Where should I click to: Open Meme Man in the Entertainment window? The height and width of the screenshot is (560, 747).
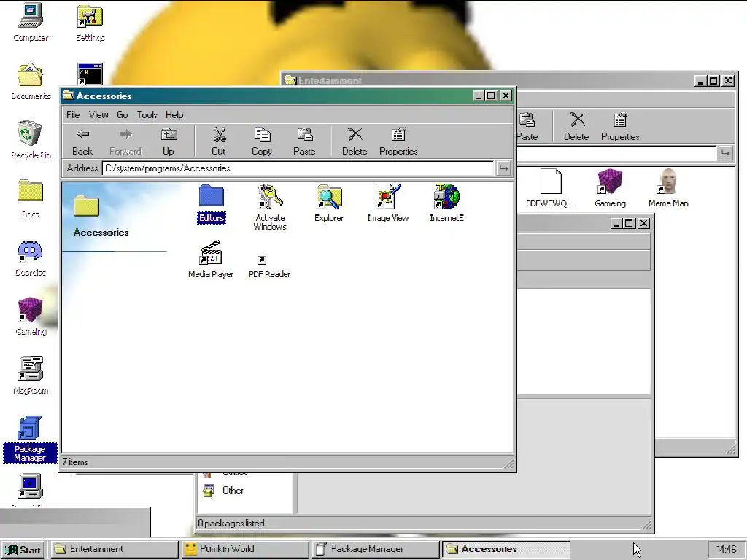click(x=668, y=188)
